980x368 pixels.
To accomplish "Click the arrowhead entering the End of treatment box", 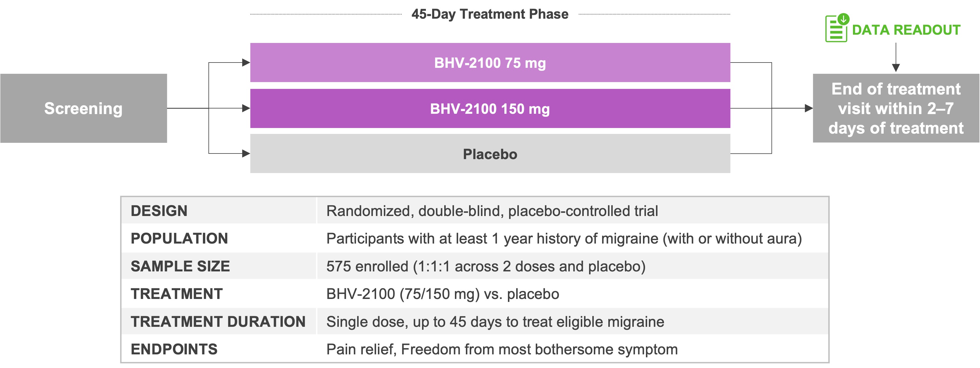I will click(x=809, y=108).
